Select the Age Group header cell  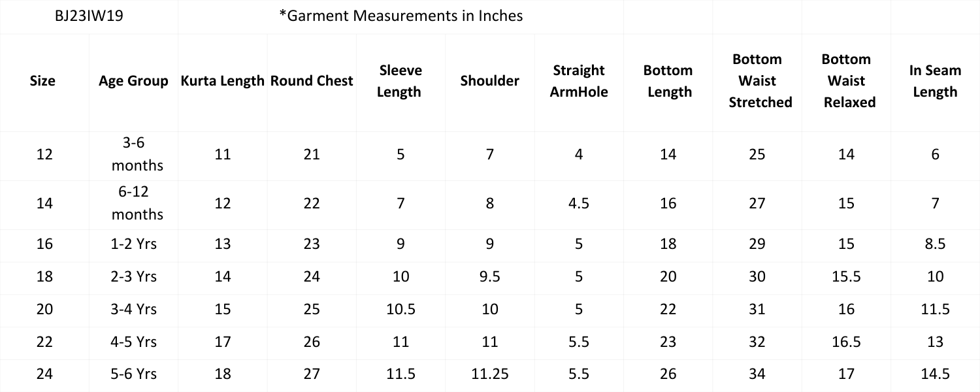[x=133, y=82]
